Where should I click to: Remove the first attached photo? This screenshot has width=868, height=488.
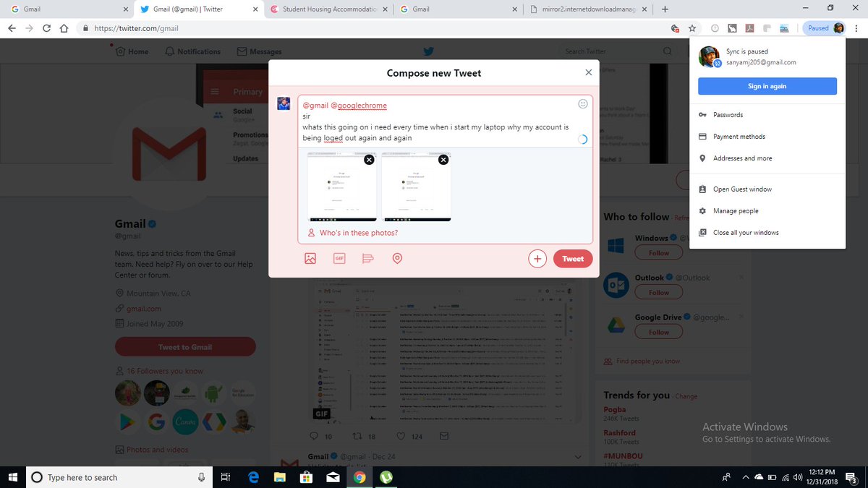click(x=369, y=160)
